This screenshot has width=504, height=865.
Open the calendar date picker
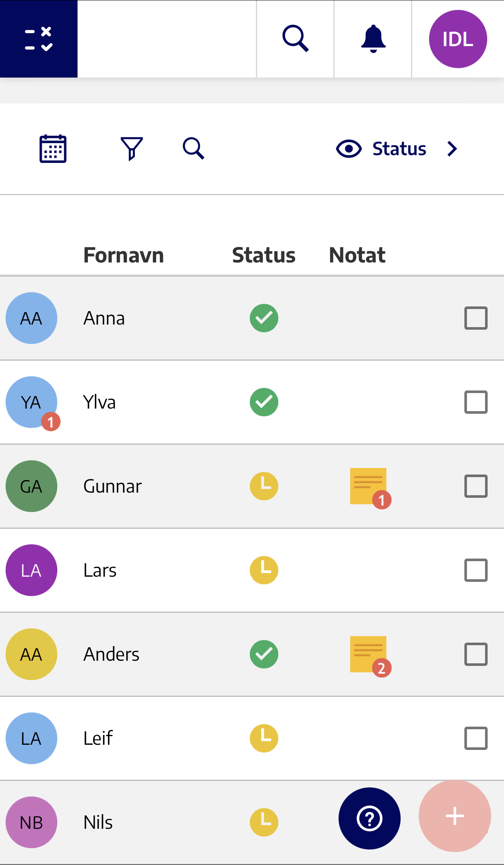click(53, 149)
